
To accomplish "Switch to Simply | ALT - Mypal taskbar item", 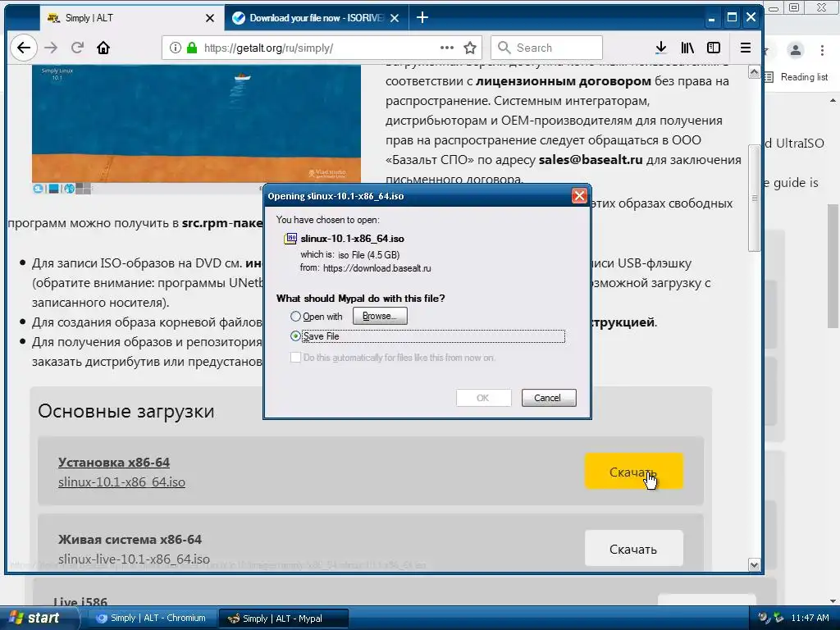I will [283, 619].
